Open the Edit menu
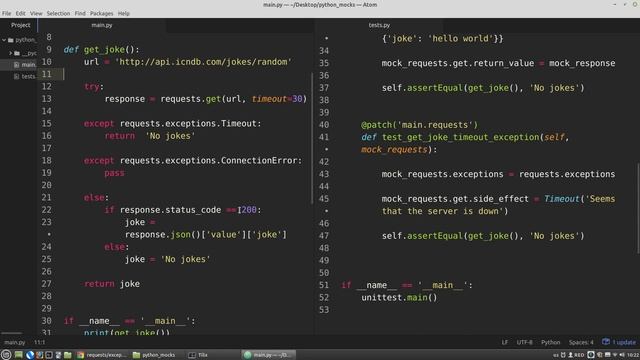 tap(20, 13)
